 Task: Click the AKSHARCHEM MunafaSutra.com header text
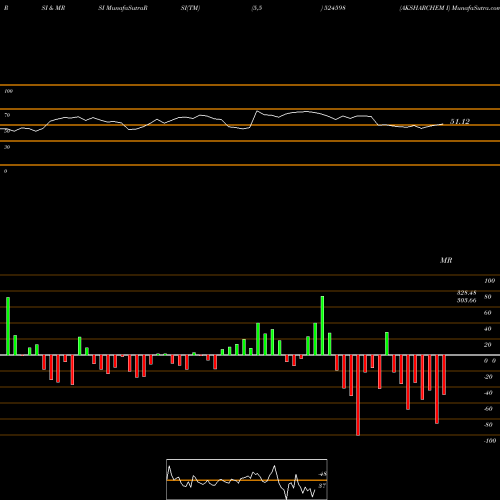click(x=449, y=8)
